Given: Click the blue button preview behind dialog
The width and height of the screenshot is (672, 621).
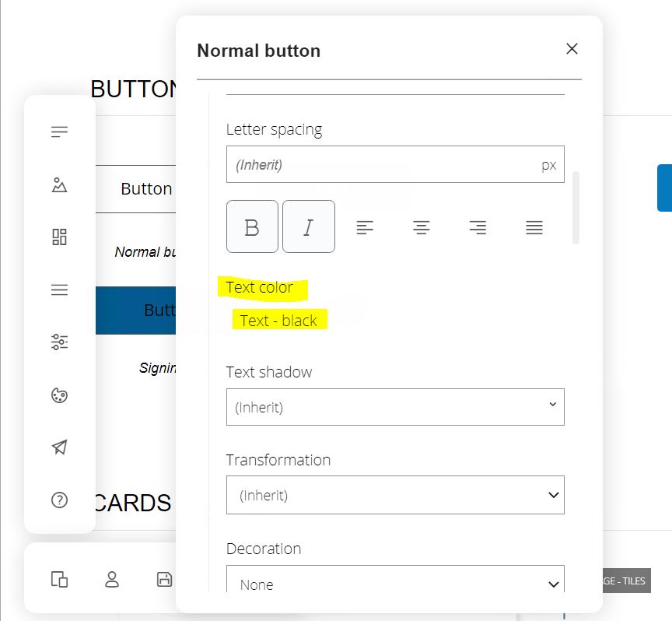Looking at the screenshot, I should pyautogui.click(x=135, y=310).
